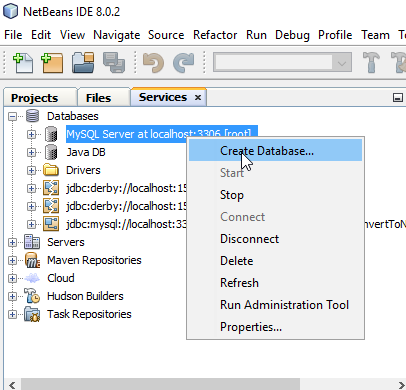This screenshot has height=390, width=406.
Task: Expand the Hudson Builders node
Action: click(x=12, y=296)
